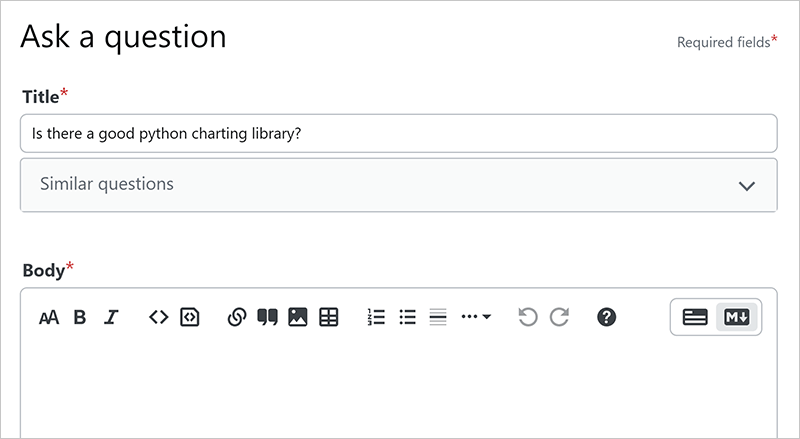The height and width of the screenshot is (439, 800).
Task: Insert a hyperlink
Action: [237, 317]
